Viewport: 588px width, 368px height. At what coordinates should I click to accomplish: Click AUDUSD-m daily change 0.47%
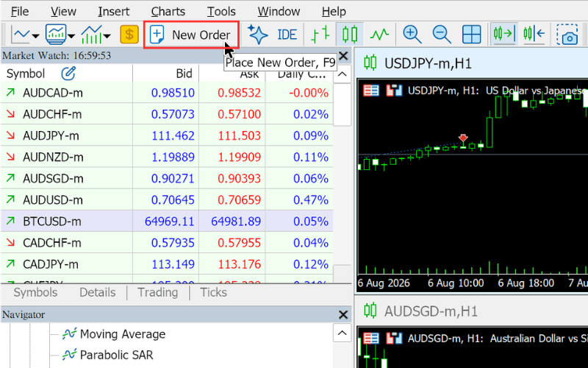click(311, 199)
